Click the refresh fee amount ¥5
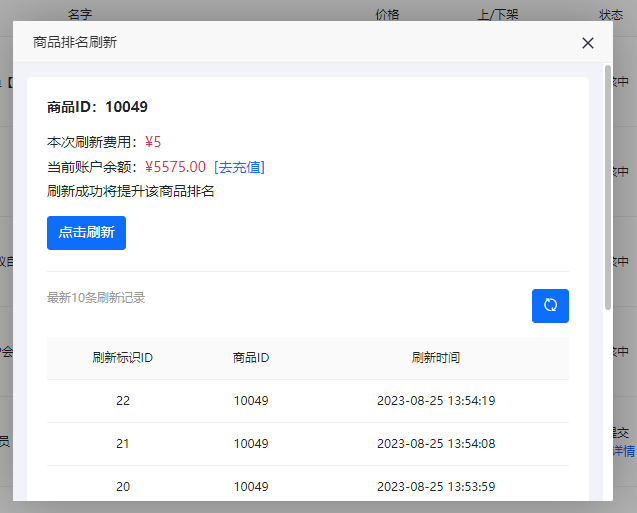The height and width of the screenshot is (513, 637). [x=153, y=142]
